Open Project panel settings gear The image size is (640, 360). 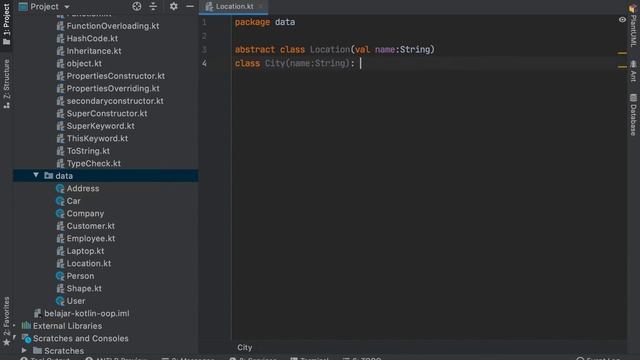point(173,6)
